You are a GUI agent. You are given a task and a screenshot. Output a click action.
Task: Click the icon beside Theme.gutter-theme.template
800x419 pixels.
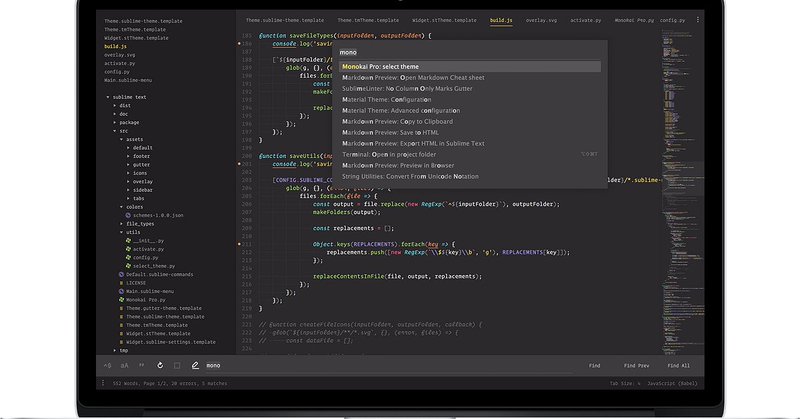pos(121,308)
